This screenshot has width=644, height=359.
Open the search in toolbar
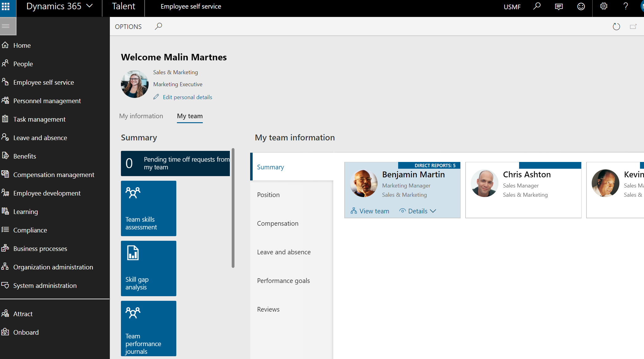(x=158, y=26)
